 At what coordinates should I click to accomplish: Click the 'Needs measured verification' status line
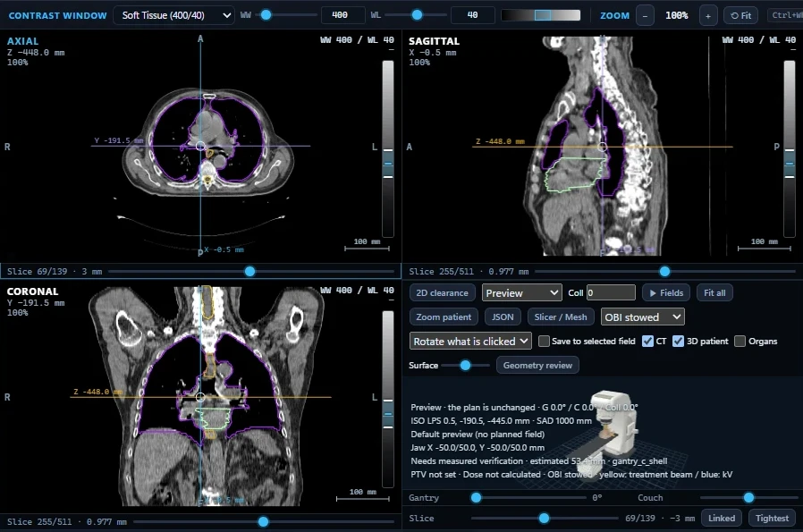point(538,460)
